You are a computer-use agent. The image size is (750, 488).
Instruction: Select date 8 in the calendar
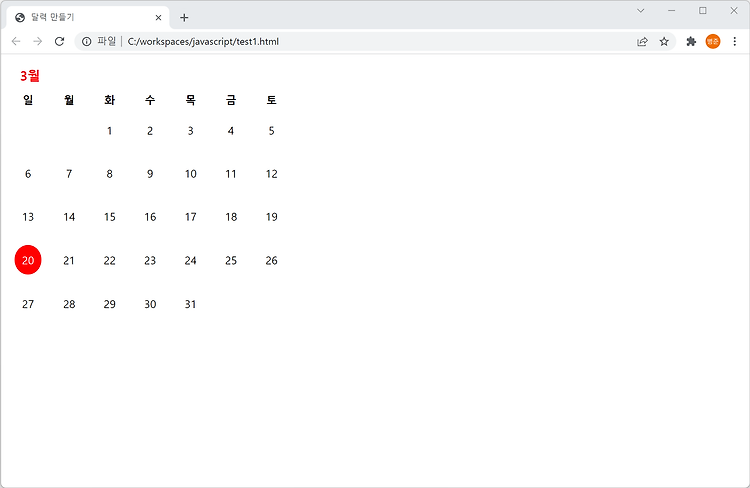point(110,174)
